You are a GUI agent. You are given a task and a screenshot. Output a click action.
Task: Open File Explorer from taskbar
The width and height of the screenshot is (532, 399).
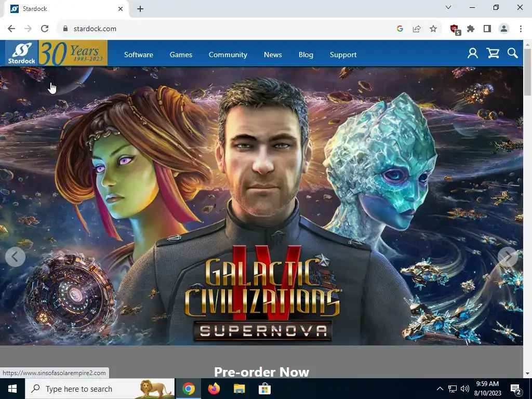239,389
